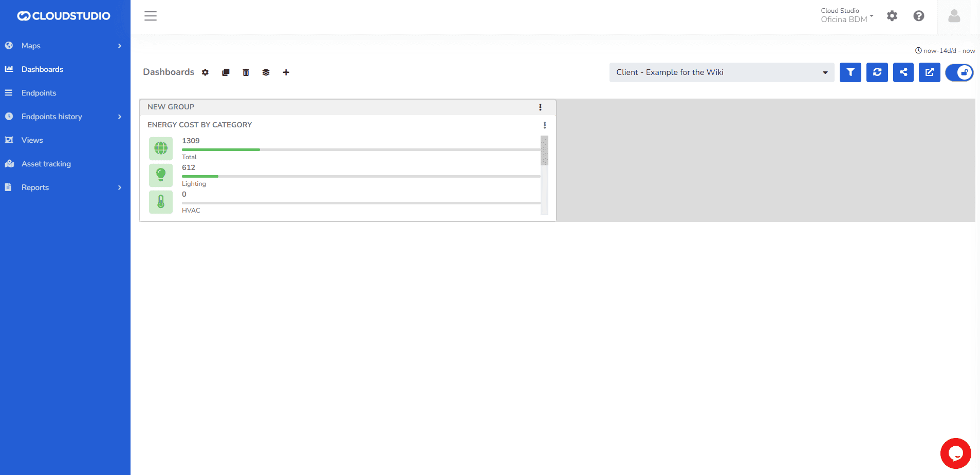Open the client dashboard selector dropdown
This screenshot has width=980, height=475.
pyautogui.click(x=722, y=72)
